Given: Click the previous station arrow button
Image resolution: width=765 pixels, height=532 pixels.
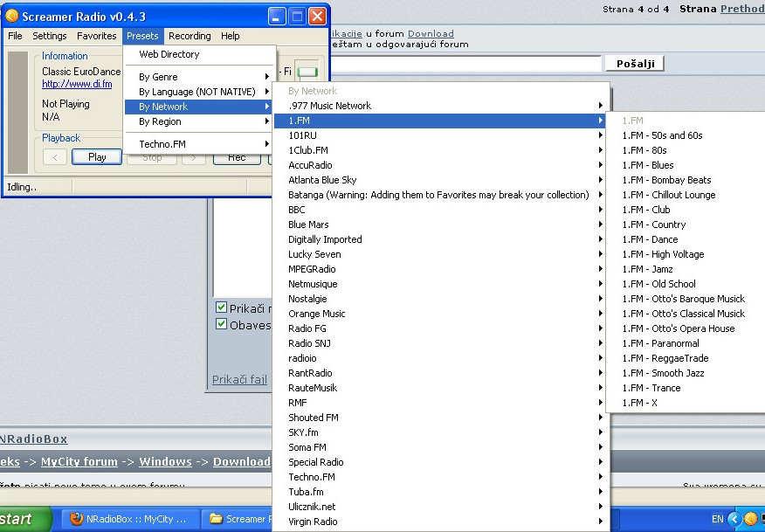Looking at the screenshot, I should click(x=55, y=156).
